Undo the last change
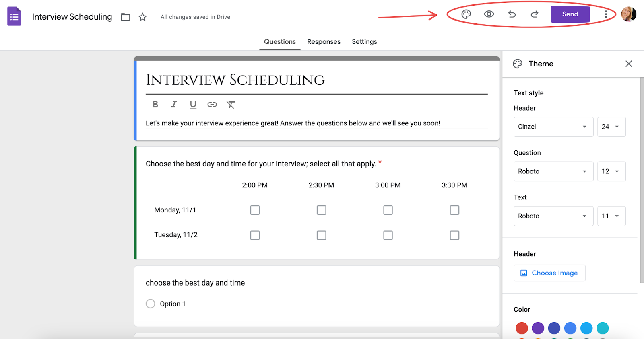 (512, 14)
